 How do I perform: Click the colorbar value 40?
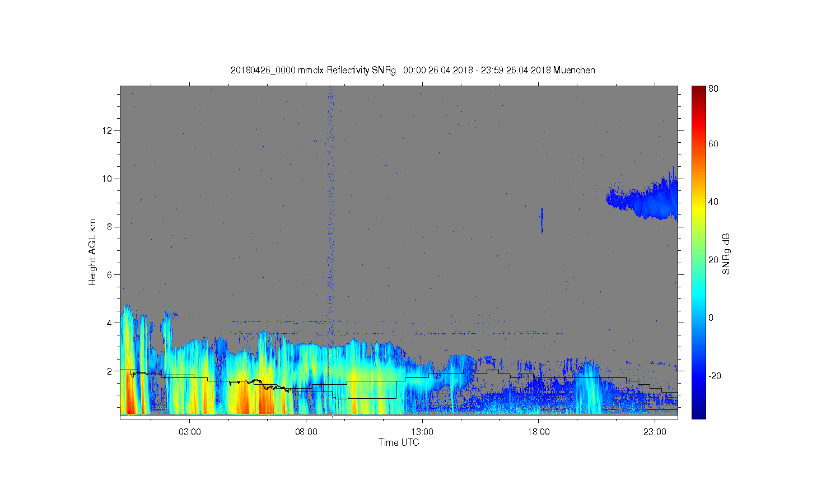click(x=713, y=202)
